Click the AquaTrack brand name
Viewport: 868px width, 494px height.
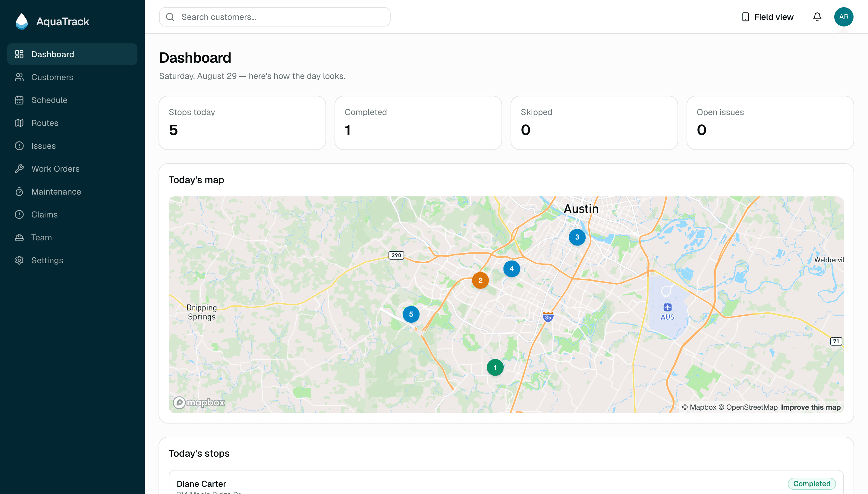(x=63, y=21)
